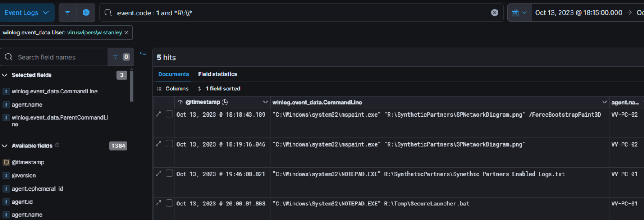Click the clock icon in @timestamp header
Viewport: 644px width, 220px height.
click(x=225, y=102)
